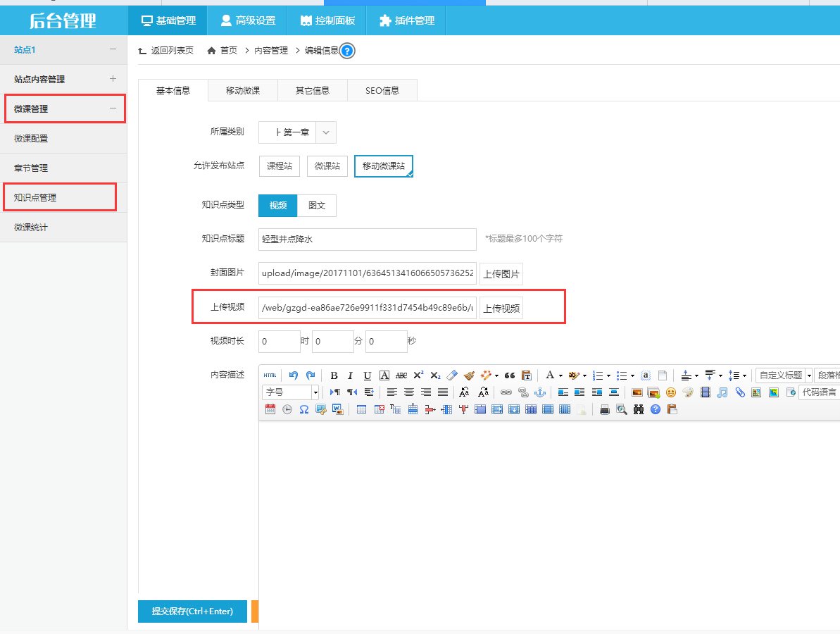Click the 上传视频 button
840x634 pixels.
(501, 308)
